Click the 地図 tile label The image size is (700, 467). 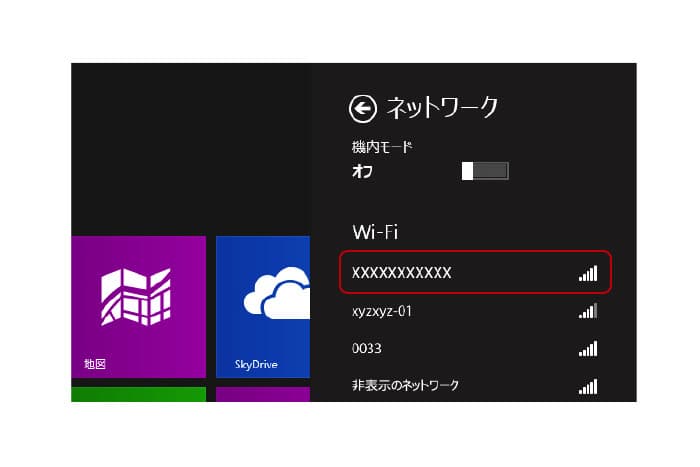[96, 365]
